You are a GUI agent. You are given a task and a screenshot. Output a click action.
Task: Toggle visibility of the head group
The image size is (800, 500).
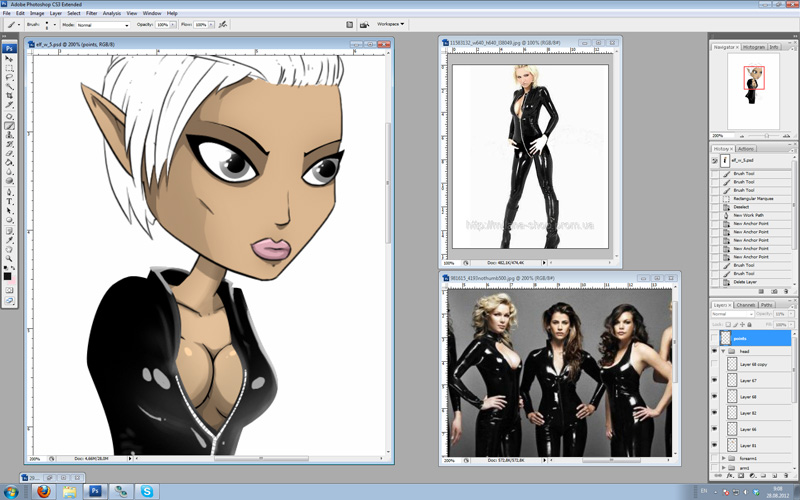pyautogui.click(x=714, y=352)
